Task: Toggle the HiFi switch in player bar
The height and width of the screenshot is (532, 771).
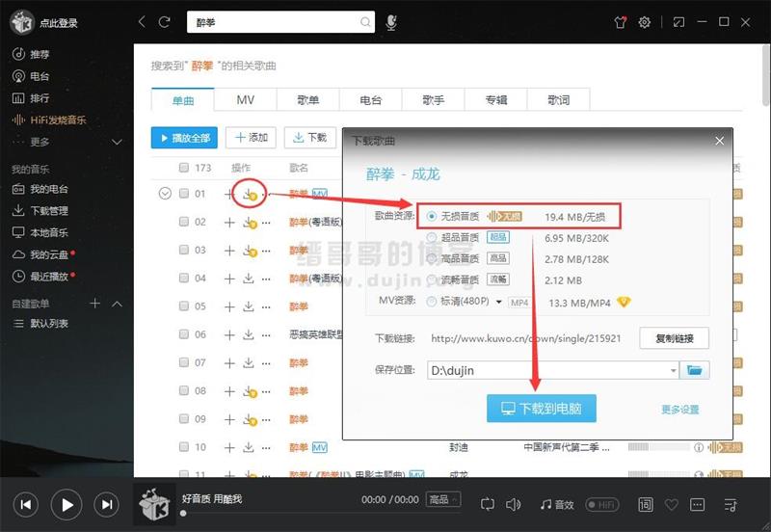Action: pos(602,504)
